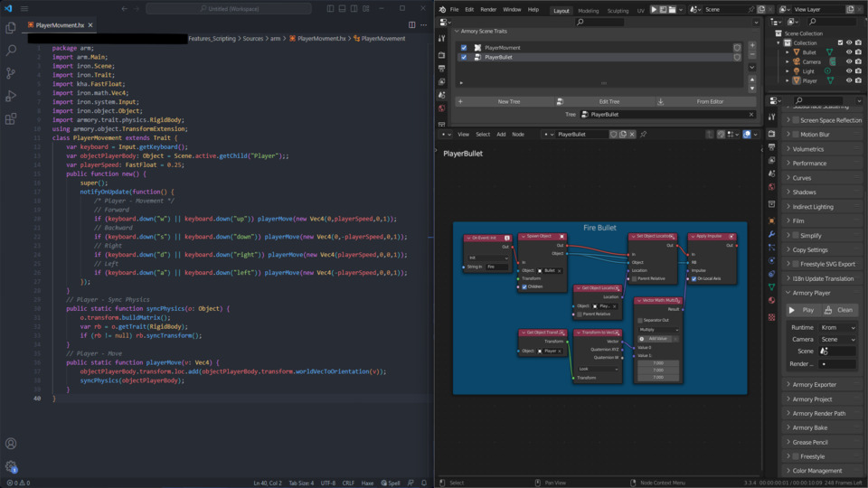Viewport: 868px width, 488px height.
Task: Click the Play button in Armory Player
Action: [x=802, y=310]
